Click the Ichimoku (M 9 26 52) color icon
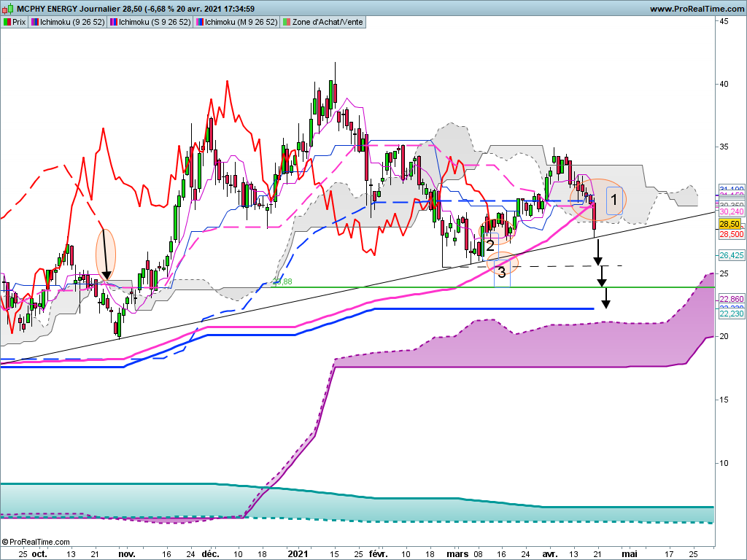The image size is (747, 560). 199,22
